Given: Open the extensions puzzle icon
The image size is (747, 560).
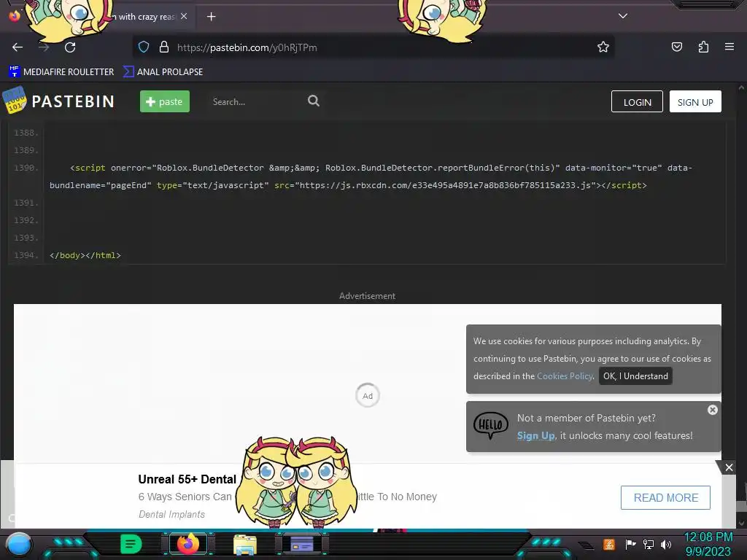Looking at the screenshot, I should click(703, 47).
